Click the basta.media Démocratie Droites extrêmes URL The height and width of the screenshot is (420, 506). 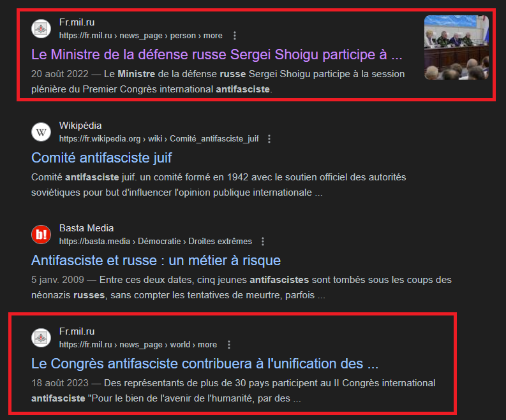(x=156, y=242)
